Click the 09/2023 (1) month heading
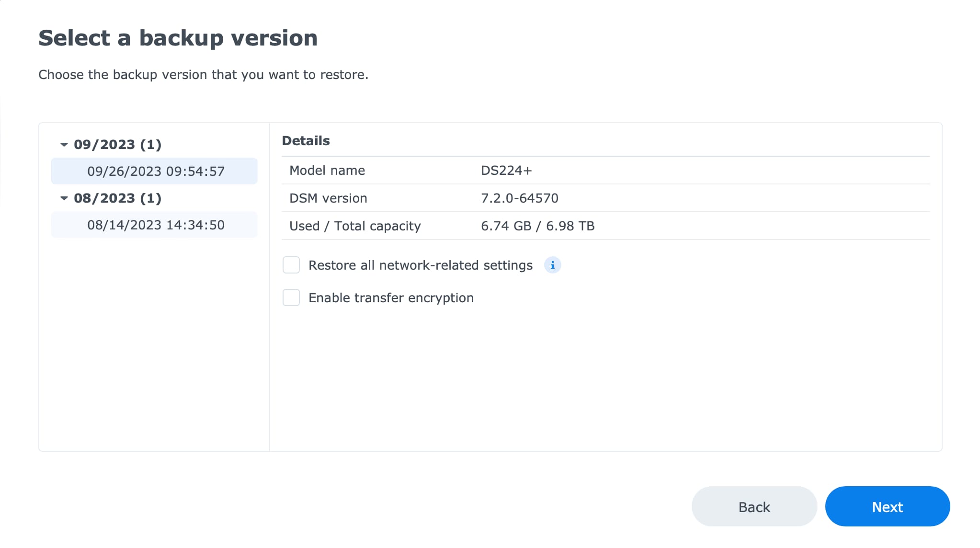The image size is (980, 548). [117, 144]
